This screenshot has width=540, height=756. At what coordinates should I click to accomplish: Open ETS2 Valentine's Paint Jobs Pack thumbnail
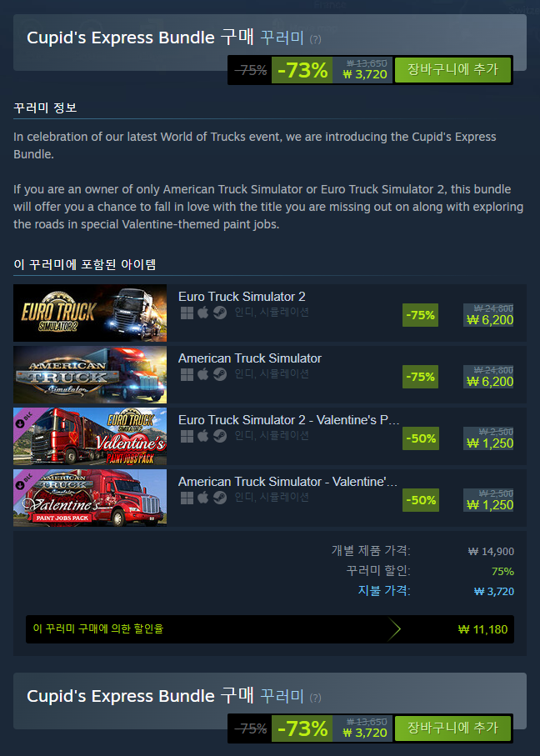point(90,436)
